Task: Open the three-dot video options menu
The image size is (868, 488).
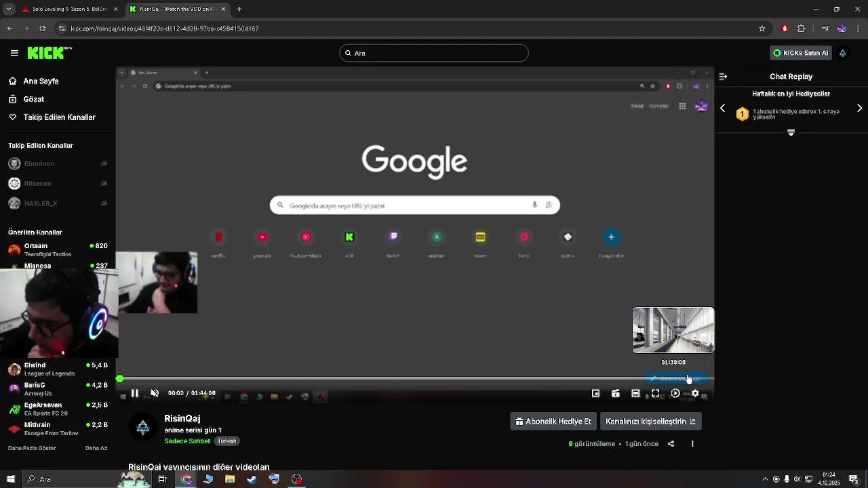Action: [692, 444]
